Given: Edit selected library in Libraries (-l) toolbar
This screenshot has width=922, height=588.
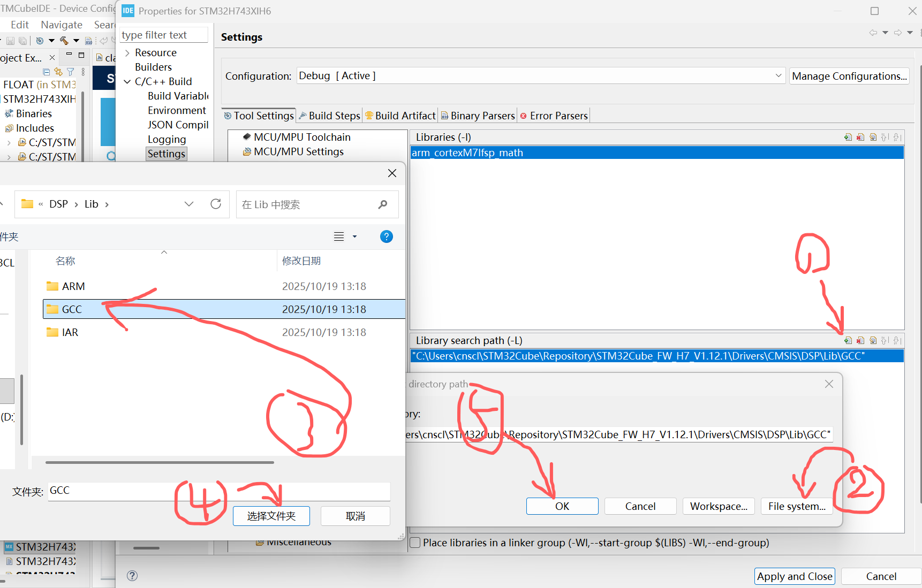Looking at the screenshot, I should tap(873, 137).
